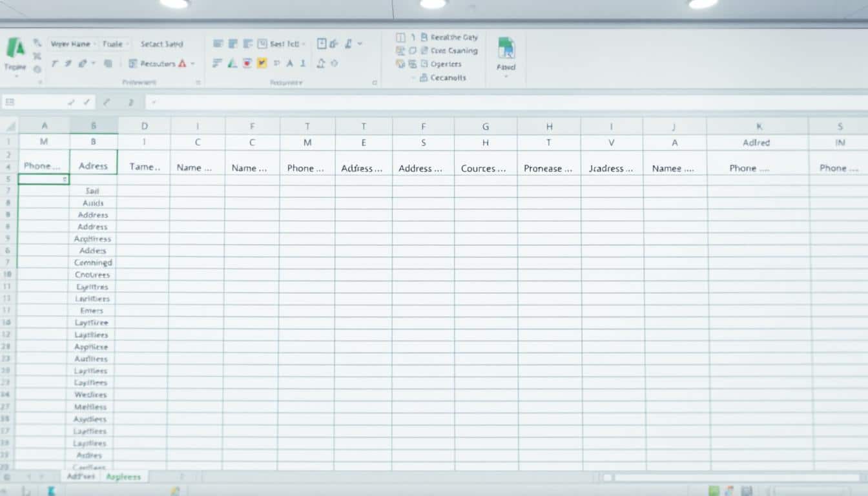Click the green triangle icon in the ribbon
The width and height of the screenshot is (868, 496).
(x=232, y=63)
